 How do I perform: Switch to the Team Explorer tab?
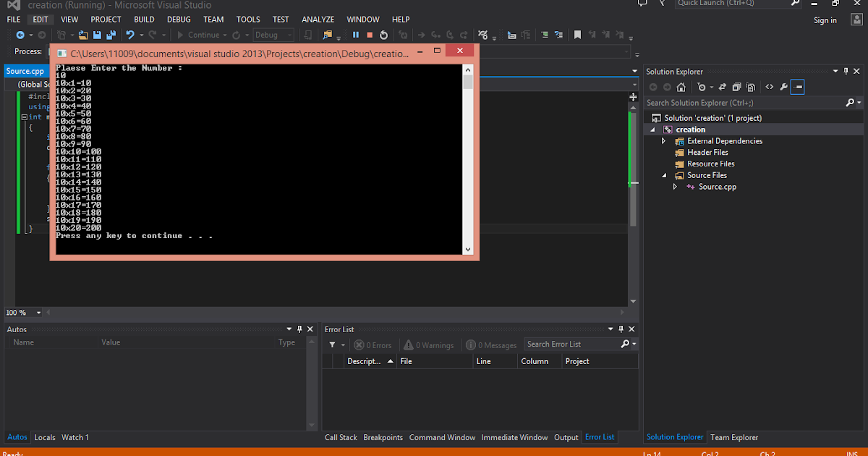[734, 437]
